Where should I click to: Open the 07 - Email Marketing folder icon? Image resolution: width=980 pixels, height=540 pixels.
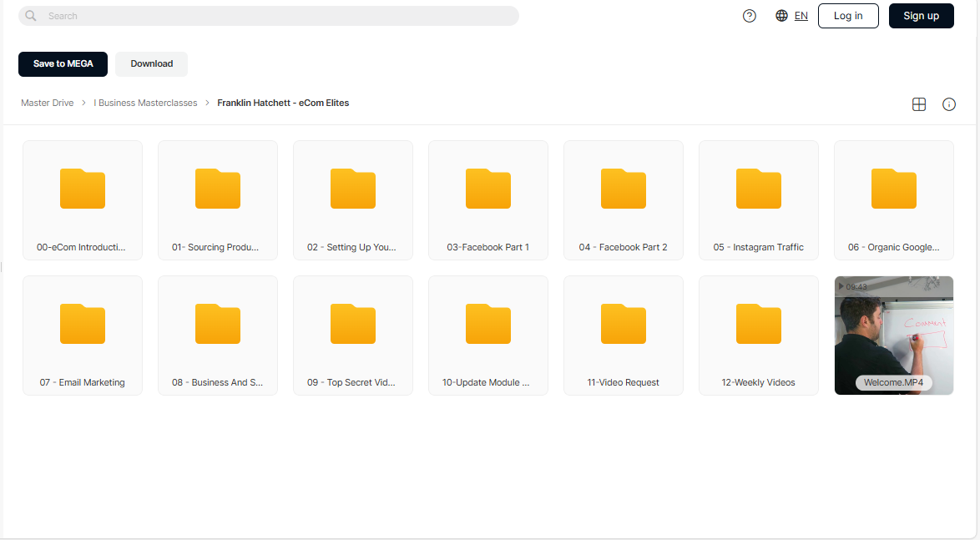(83, 324)
